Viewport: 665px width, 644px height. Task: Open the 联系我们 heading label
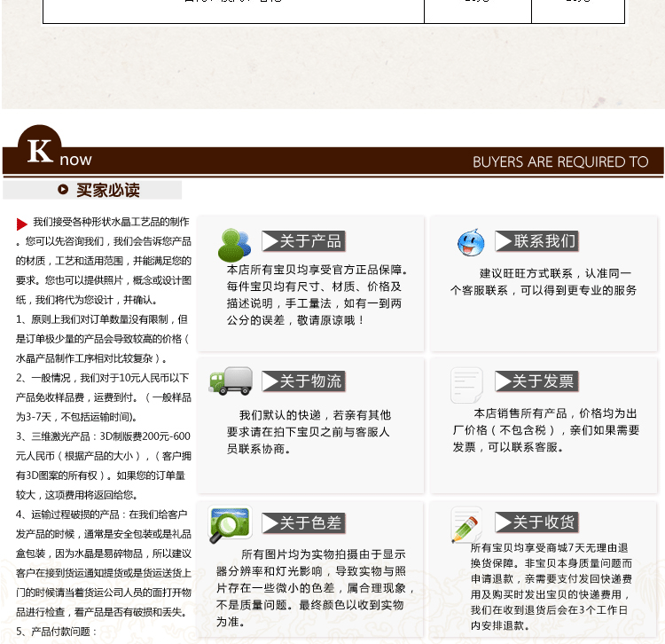pos(536,241)
